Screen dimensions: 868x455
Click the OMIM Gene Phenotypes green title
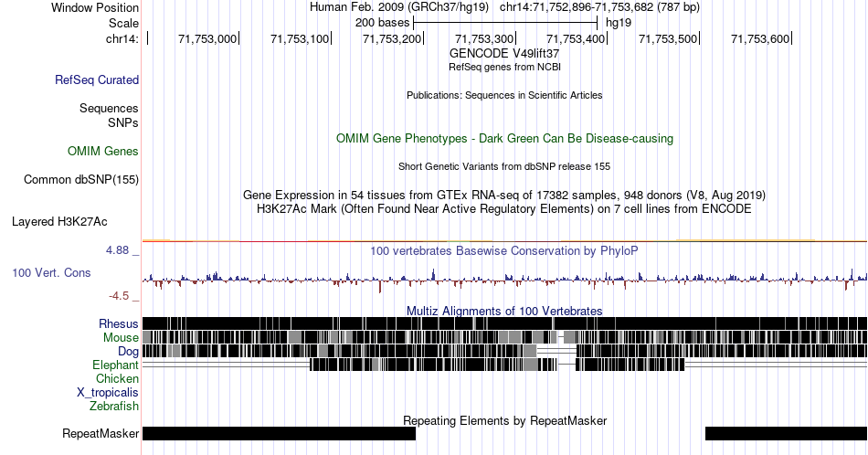click(504, 138)
